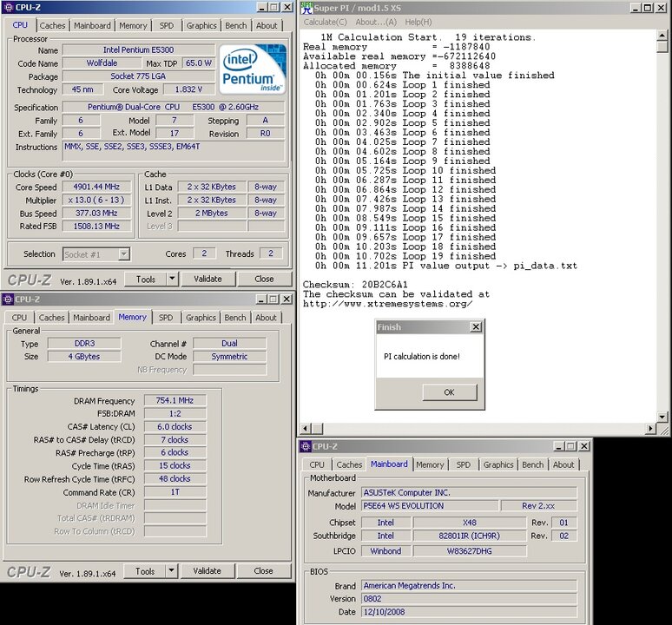This screenshot has height=625, width=672.
Task: Open Graphics tab in the Mainboard CPU-Z window
Action: [498, 464]
